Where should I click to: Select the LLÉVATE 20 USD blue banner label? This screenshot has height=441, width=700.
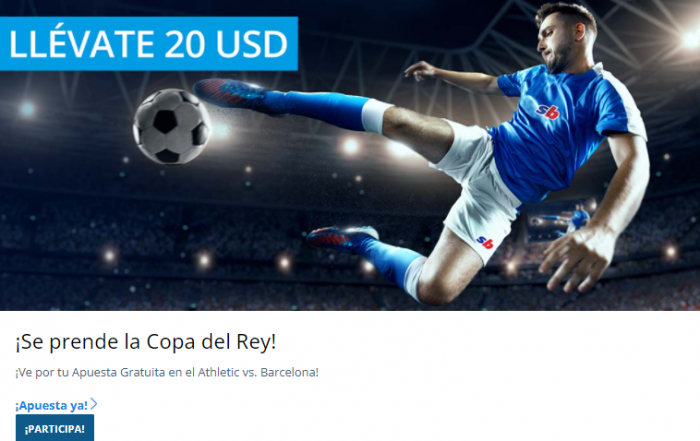(149, 44)
